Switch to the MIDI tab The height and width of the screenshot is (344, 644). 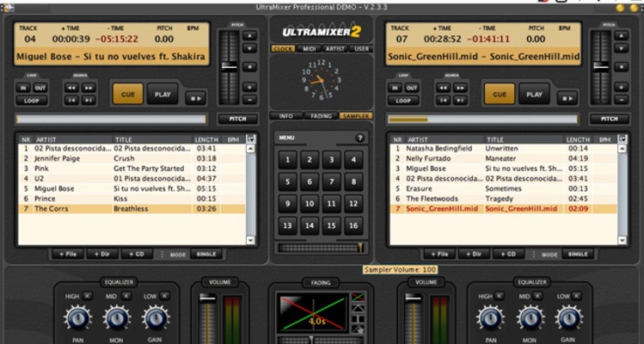(310, 48)
